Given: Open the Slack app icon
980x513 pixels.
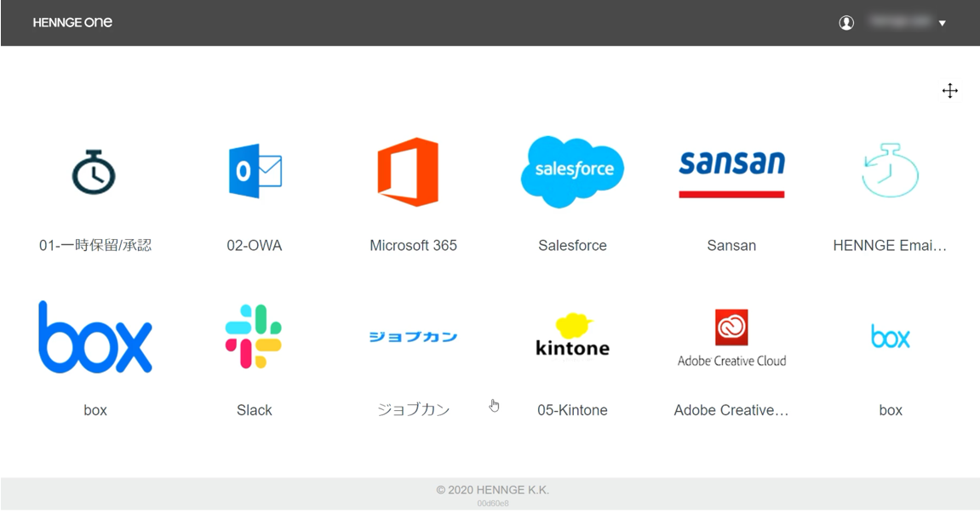Looking at the screenshot, I should 254,336.
